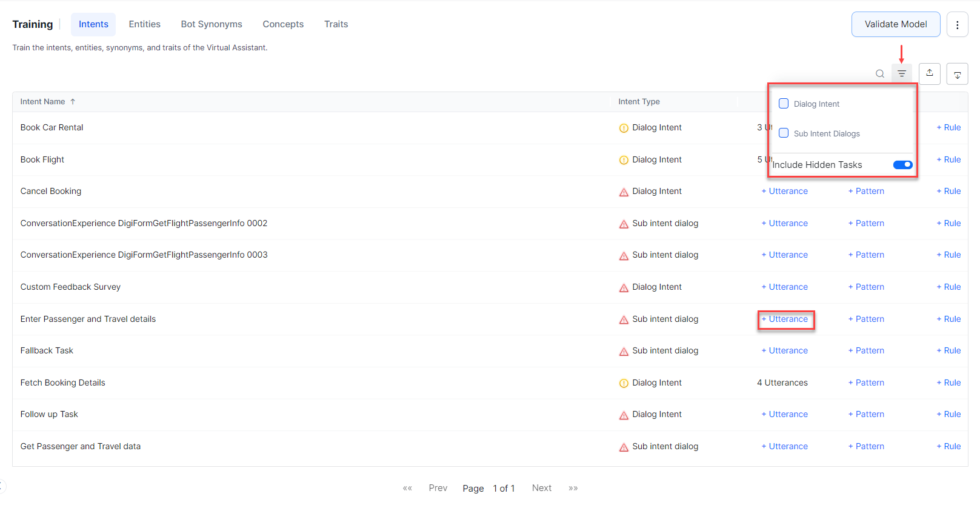Jump to last page double arrow
Image resolution: width=980 pixels, height=508 pixels.
click(x=573, y=488)
